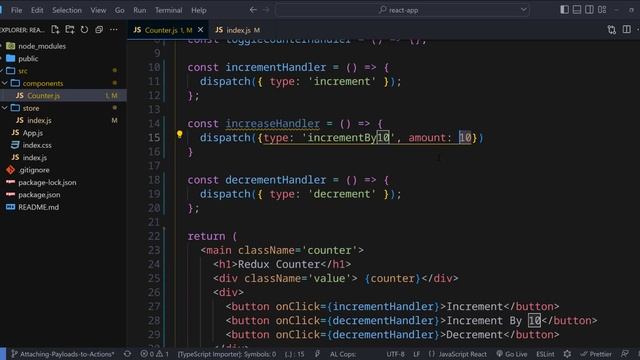Open the .gitignore file
640x360 pixels.
(x=33, y=170)
